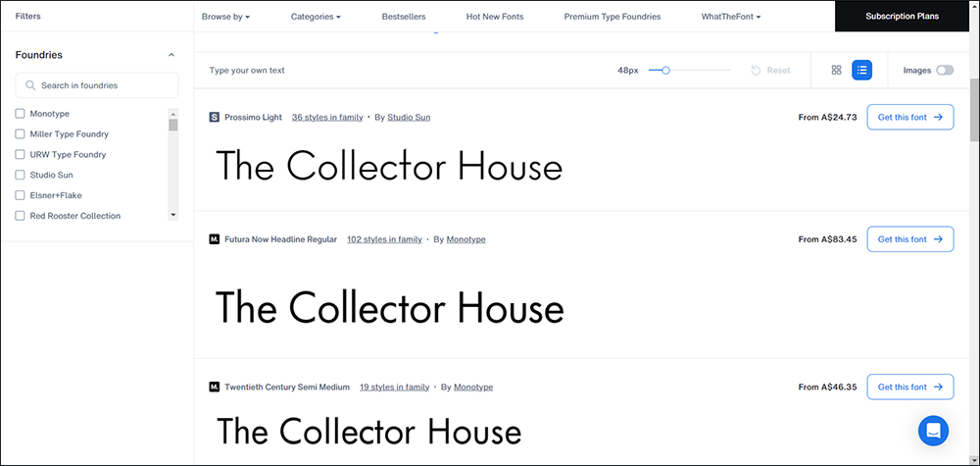This screenshot has height=466, width=980.
Task: Check the Monotype foundry checkbox
Action: click(x=20, y=114)
